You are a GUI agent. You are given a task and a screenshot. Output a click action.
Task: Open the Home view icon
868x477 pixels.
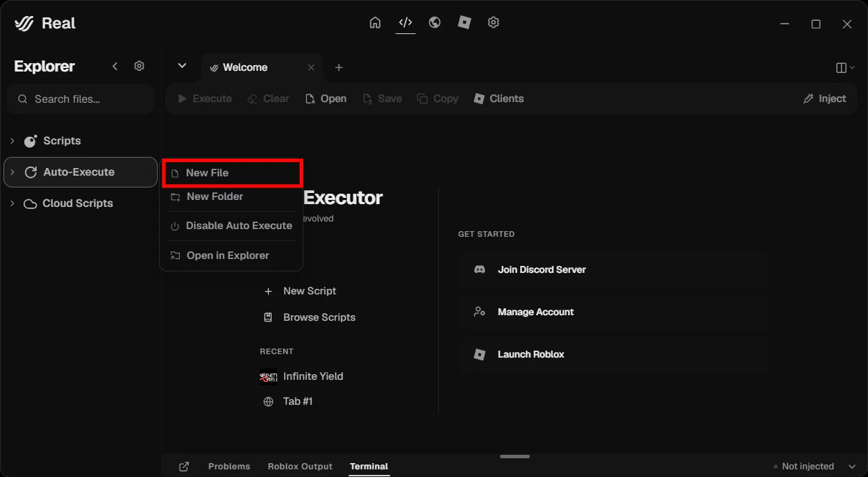[x=375, y=22]
